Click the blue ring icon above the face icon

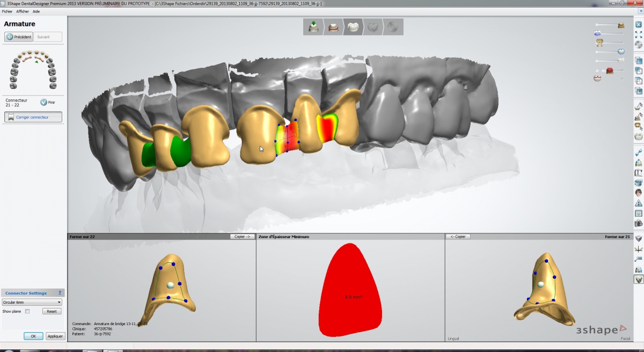click(639, 183)
